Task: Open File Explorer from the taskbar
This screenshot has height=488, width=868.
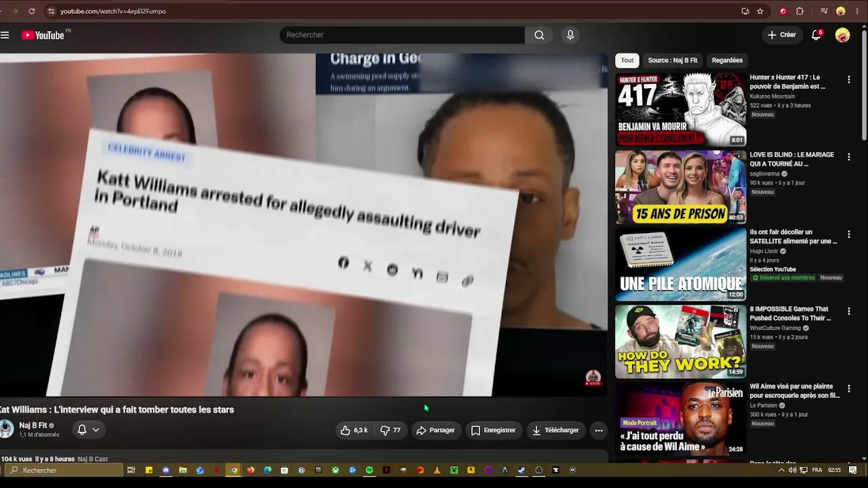Action: (x=182, y=470)
